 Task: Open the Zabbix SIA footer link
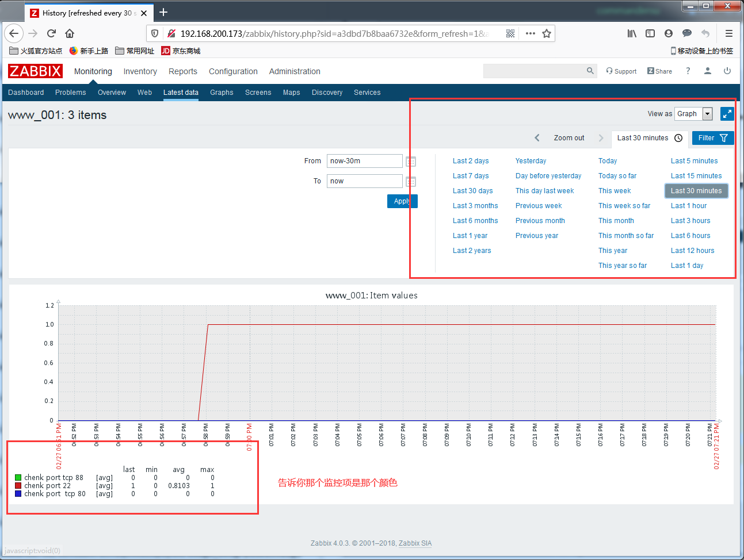(415, 543)
